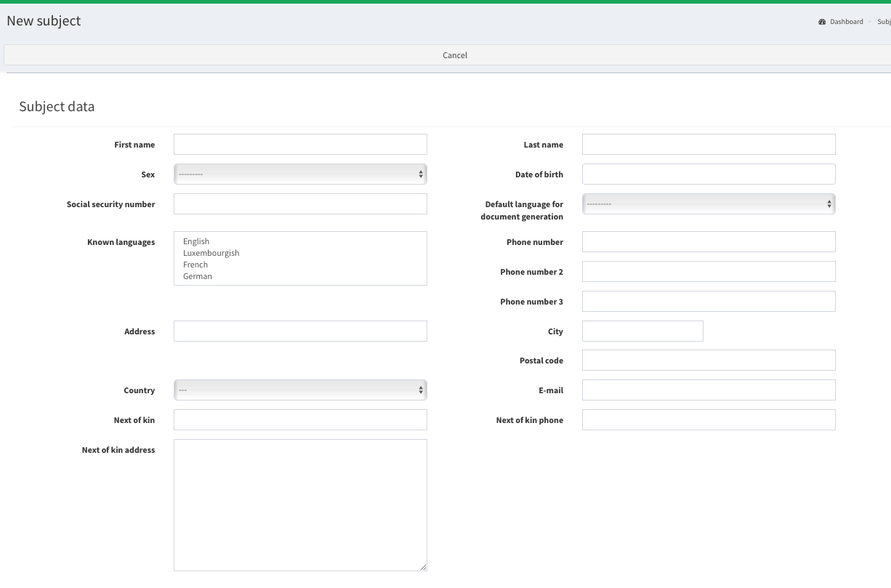Focus the First name field
Screen dimensions: 891x588
(299, 145)
